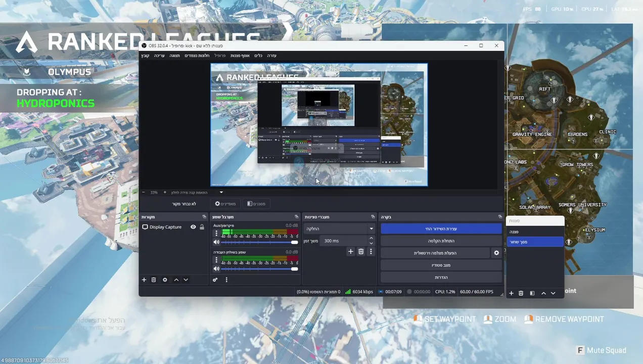Add a new scene in scenes dock

511,293
